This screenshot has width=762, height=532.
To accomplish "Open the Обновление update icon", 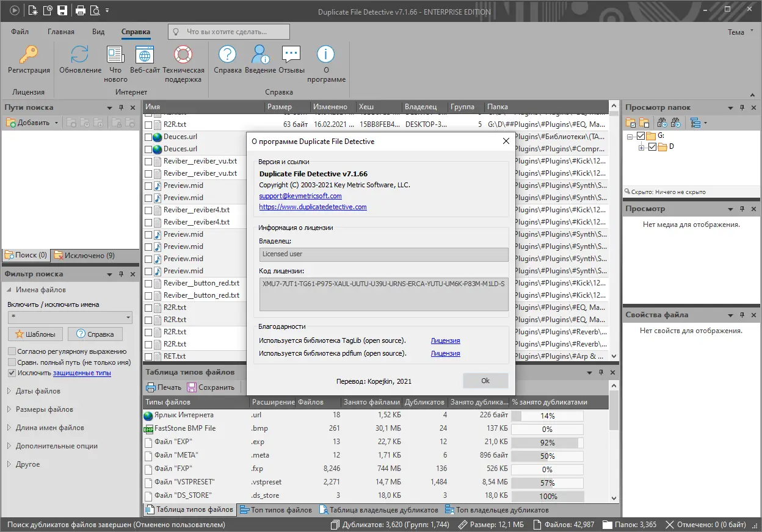I will click(80, 56).
